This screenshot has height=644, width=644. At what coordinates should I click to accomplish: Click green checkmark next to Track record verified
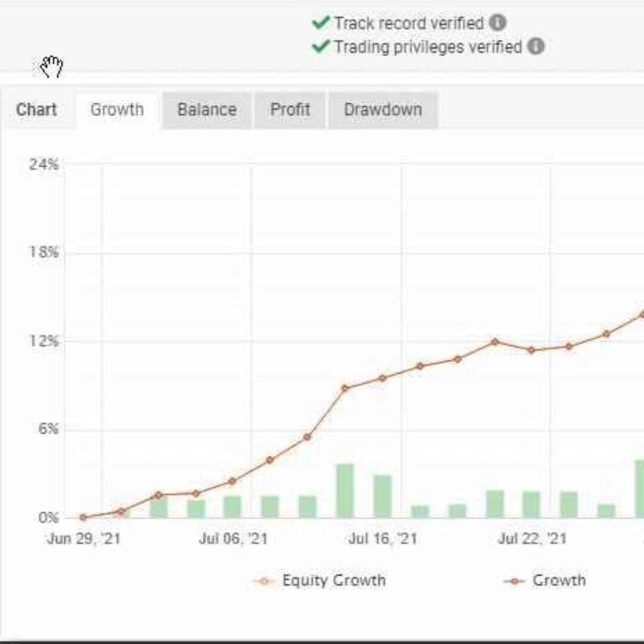(321, 23)
